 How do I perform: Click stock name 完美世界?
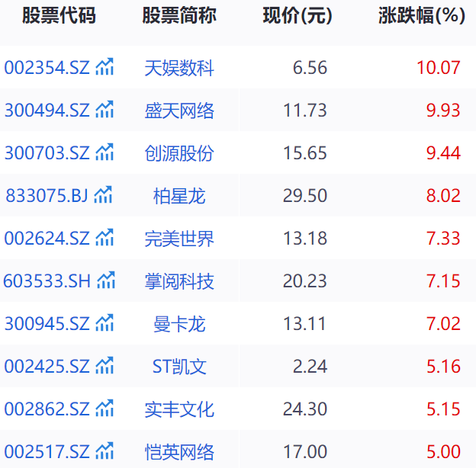pyautogui.click(x=179, y=239)
